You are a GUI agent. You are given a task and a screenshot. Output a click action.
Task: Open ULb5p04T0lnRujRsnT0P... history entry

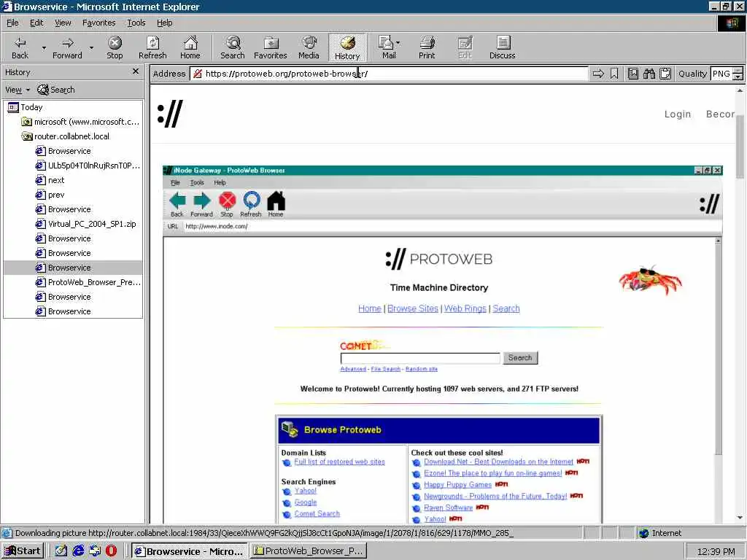(x=88, y=166)
